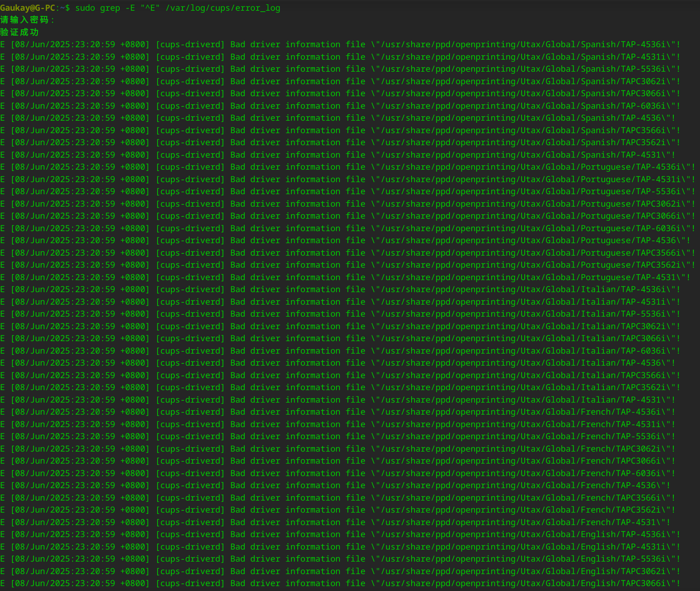Image resolution: width=700 pixels, height=591 pixels.
Task: Click the "请输入密码:" password prompt line
Action: click(x=28, y=20)
